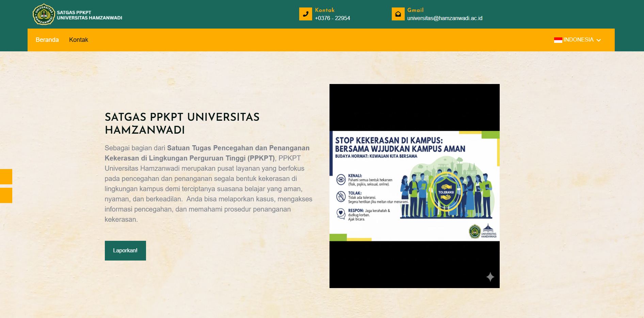Click the +0376 - 22954 phone number

coord(332,18)
